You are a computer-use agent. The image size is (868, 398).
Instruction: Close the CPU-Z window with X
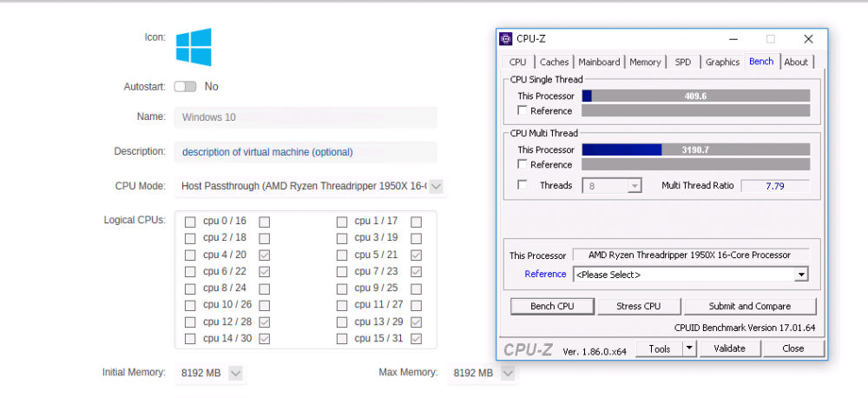pos(808,39)
